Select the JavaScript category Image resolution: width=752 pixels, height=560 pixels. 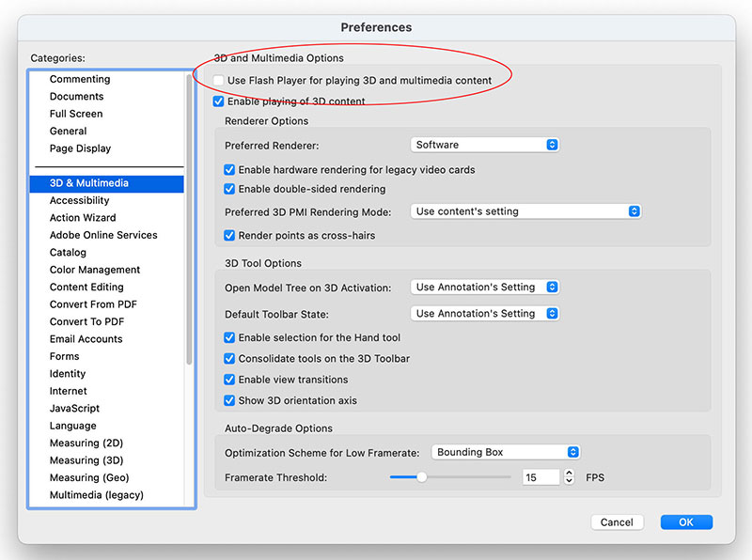click(x=74, y=409)
